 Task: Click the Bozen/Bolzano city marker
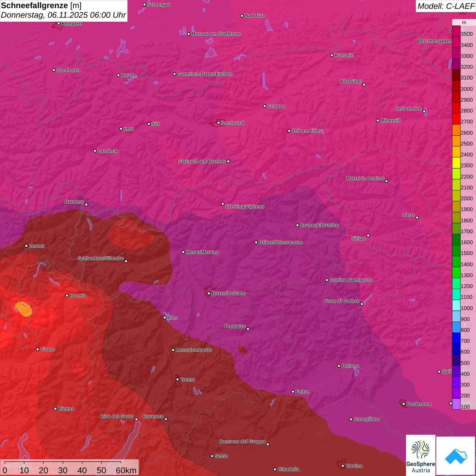(209, 293)
